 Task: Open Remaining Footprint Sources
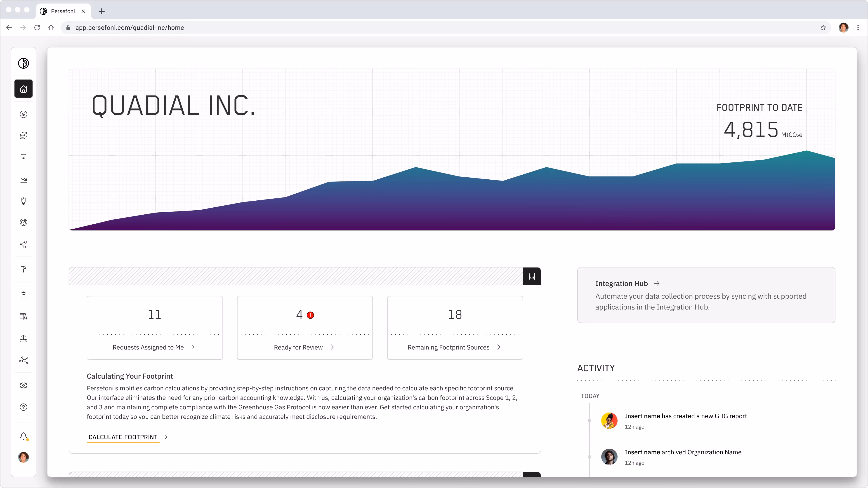tap(455, 328)
